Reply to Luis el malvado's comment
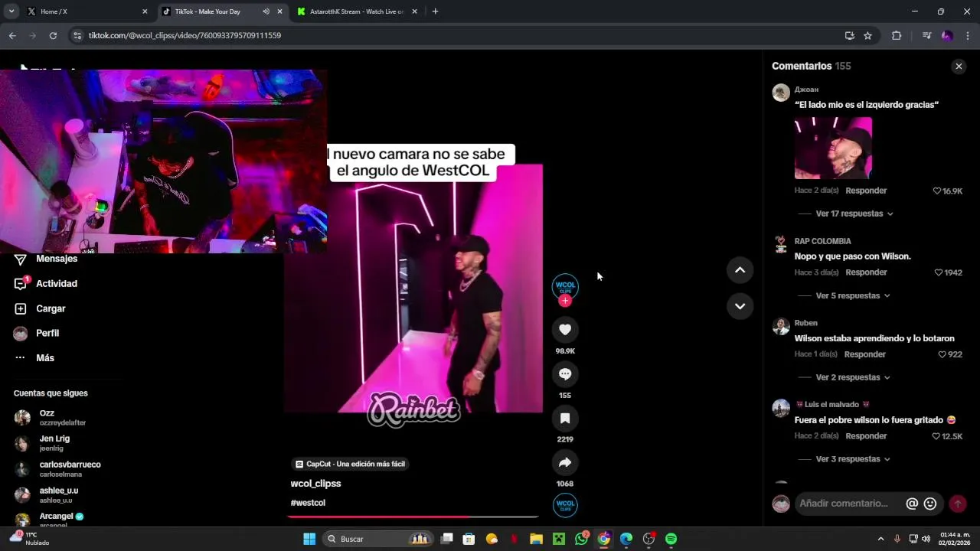 tap(866, 436)
